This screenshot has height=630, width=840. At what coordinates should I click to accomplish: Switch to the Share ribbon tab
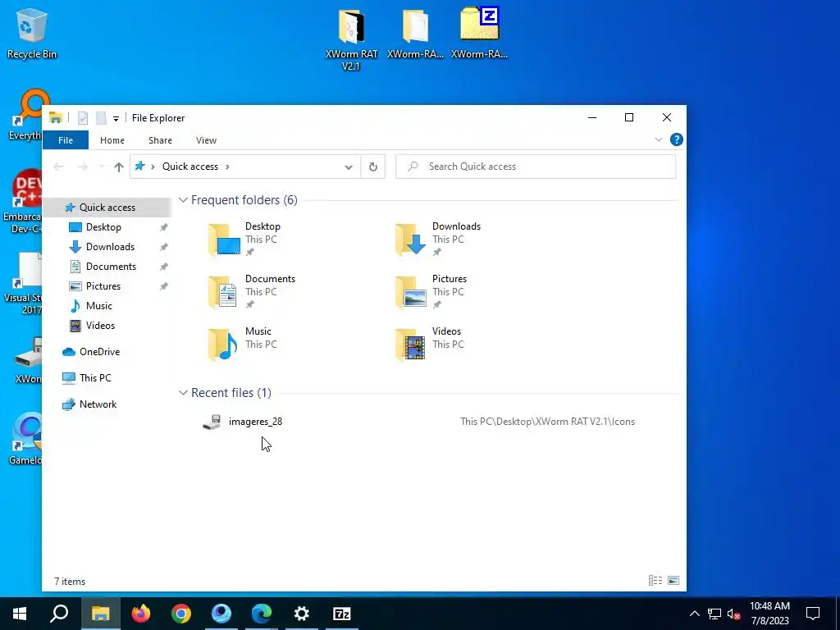160,140
